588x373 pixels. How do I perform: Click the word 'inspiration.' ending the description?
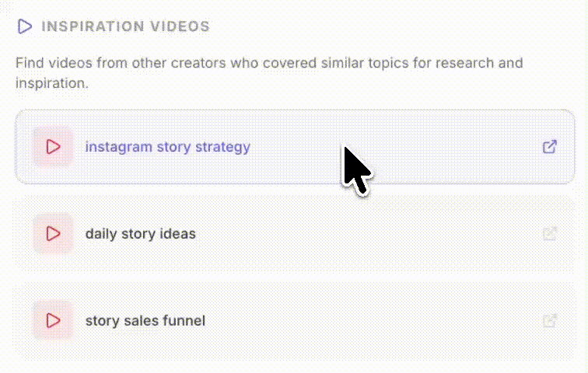tap(52, 83)
